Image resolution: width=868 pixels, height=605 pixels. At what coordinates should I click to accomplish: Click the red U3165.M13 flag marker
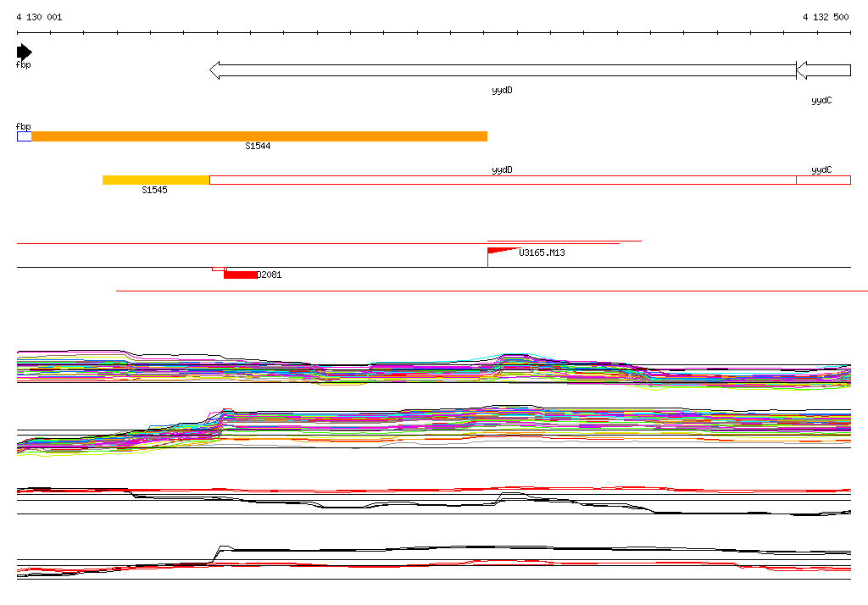click(x=500, y=251)
